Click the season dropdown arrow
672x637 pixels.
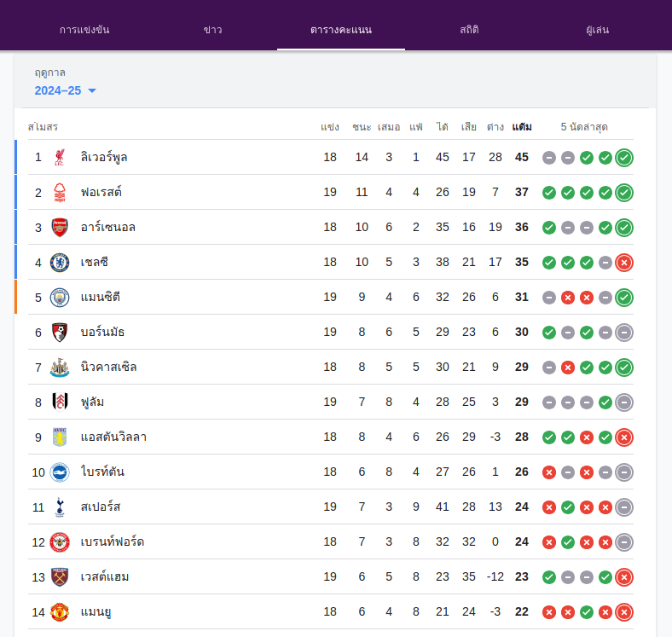92,91
